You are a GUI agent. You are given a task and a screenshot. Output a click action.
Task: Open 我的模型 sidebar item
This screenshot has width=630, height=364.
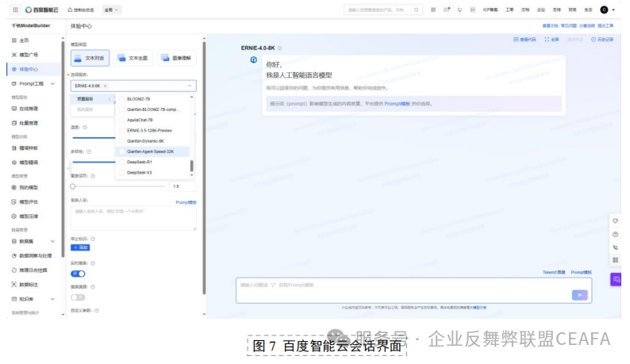tap(25, 187)
